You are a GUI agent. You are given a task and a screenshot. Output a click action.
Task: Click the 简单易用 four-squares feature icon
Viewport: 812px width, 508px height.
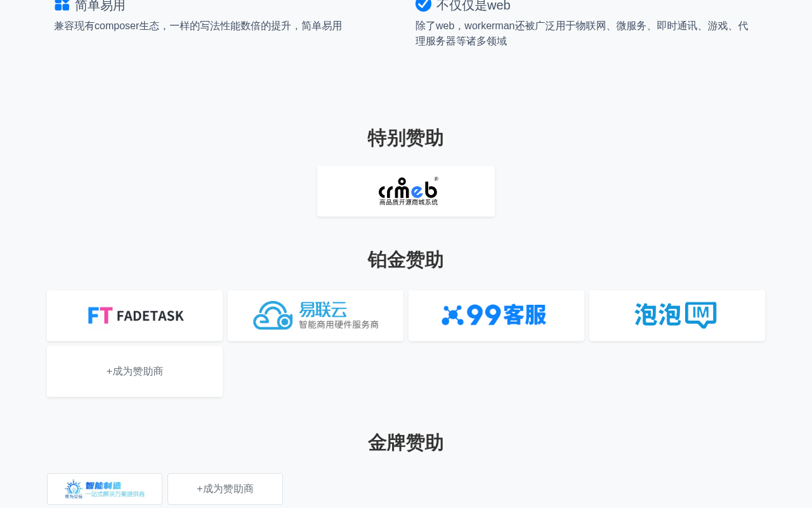[x=62, y=5]
